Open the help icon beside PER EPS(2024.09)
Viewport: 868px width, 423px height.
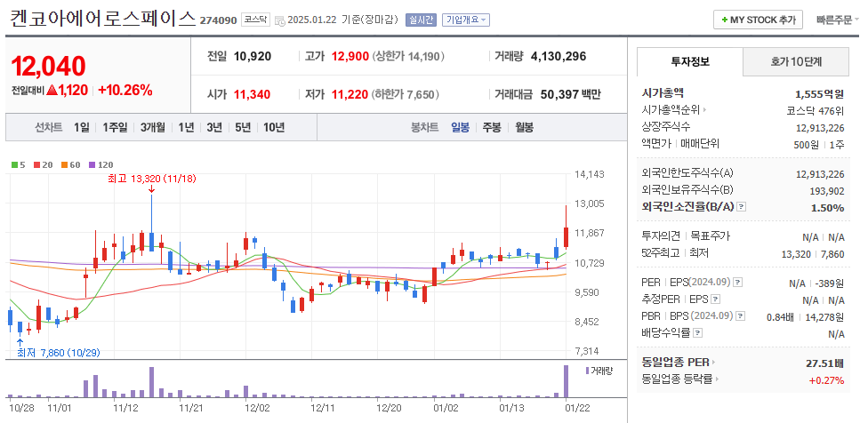[x=737, y=283]
